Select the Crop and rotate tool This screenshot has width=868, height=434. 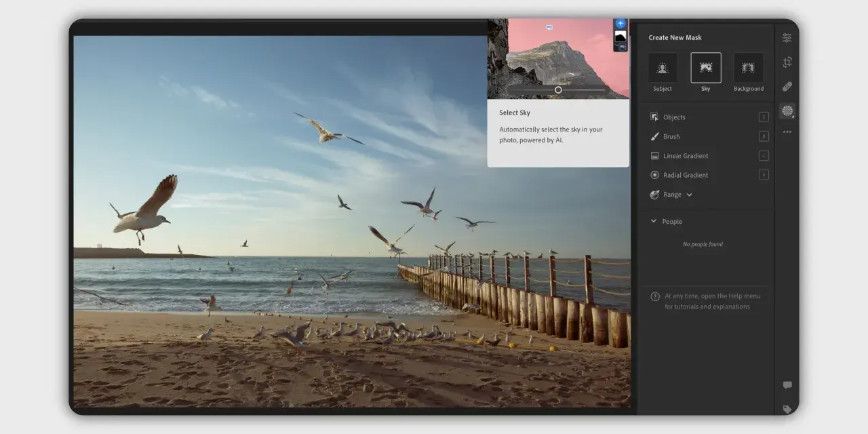point(787,62)
